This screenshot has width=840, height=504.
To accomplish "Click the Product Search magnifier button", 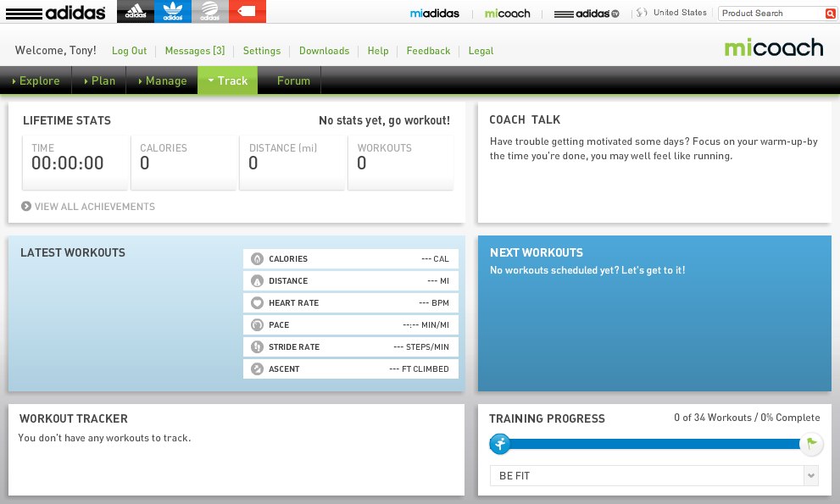I will pyautogui.click(x=830, y=14).
